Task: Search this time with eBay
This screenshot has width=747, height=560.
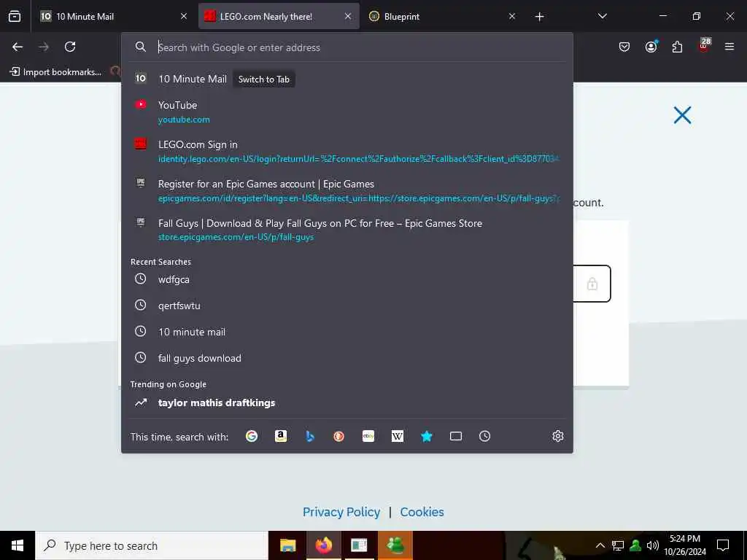Action: click(x=368, y=436)
